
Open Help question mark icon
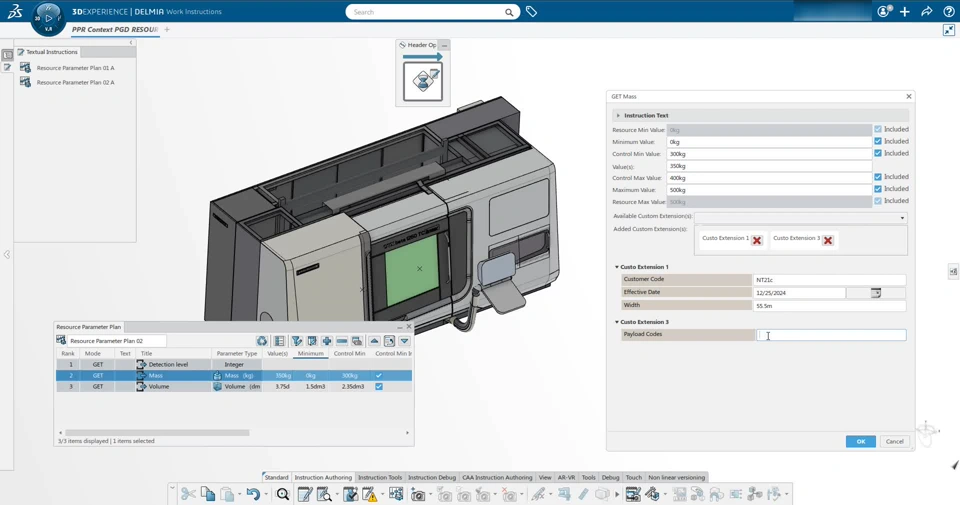[x=949, y=12]
